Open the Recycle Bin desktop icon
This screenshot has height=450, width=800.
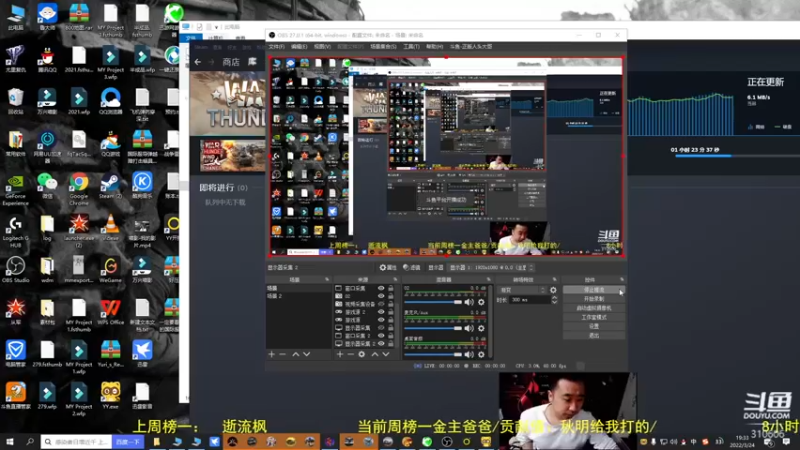coord(15,102)
